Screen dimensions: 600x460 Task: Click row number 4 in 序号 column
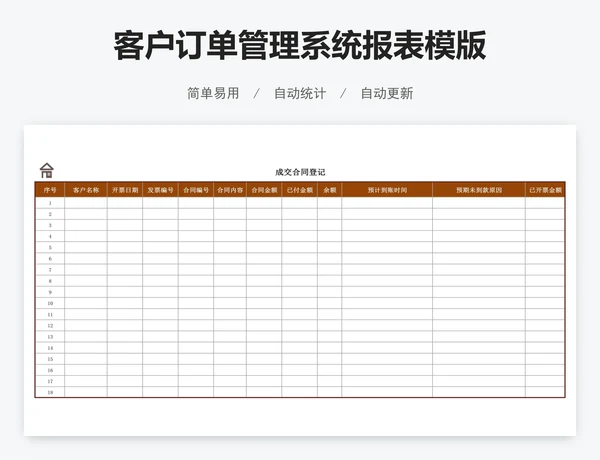(x=50, y=237)
